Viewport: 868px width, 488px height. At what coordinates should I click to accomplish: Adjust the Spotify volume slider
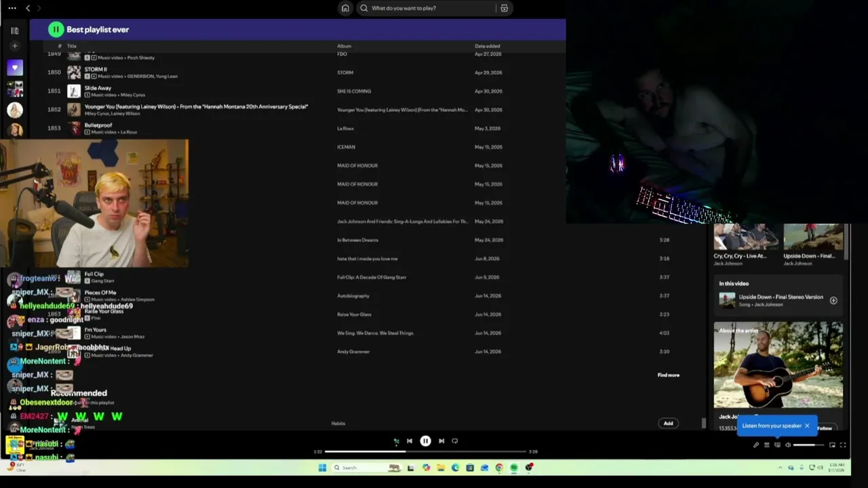tap(809, 445)
